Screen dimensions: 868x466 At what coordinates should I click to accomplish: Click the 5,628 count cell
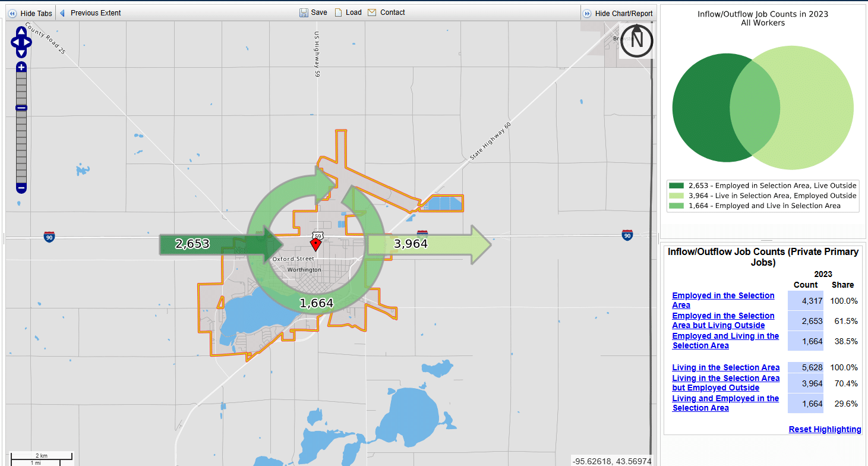806,367
